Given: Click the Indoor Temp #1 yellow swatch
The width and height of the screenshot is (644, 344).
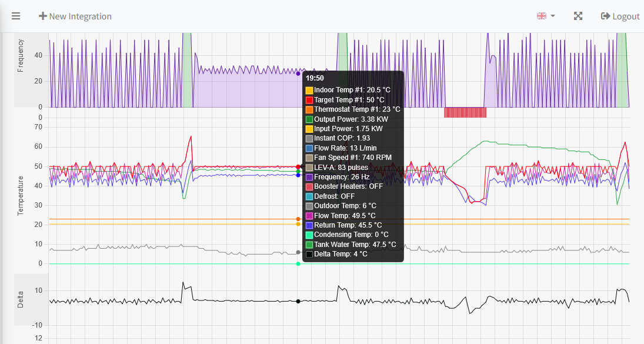Looking at the screenshot, I should tap(309, 91).
